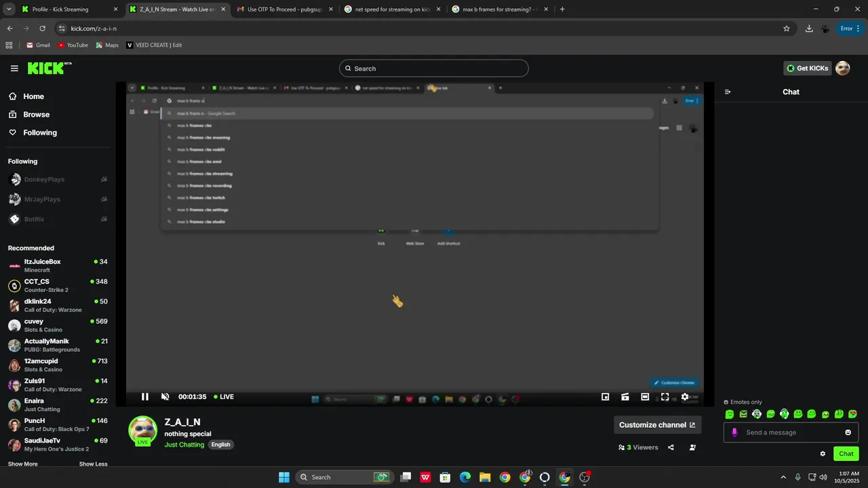Screen dimensions: 868x488
Task: Open Enaira Just Chatting channel
Action: point(58,405)
